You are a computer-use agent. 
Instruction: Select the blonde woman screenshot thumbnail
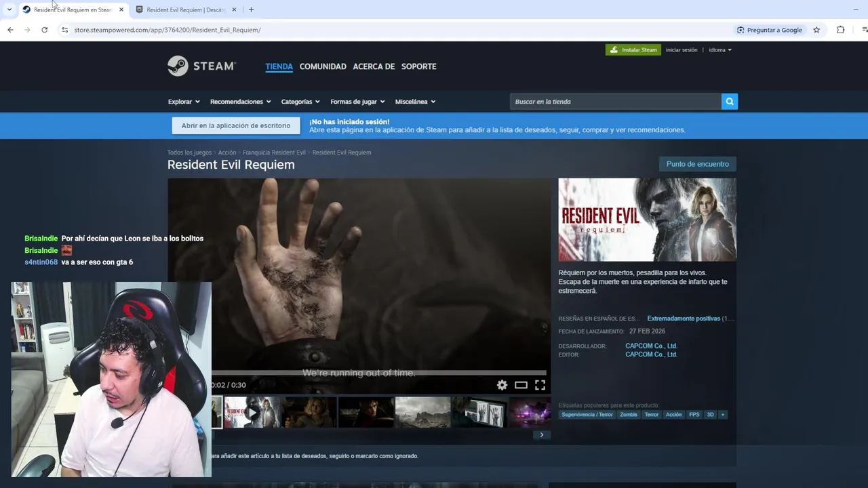pyautogui.click(x=309, y=412)
